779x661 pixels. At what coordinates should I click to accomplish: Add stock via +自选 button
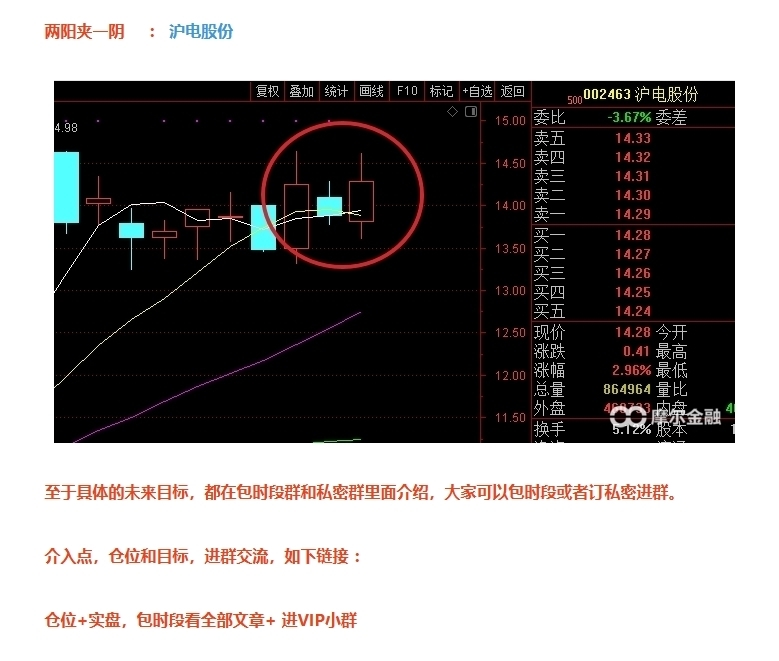click(477, 91)
